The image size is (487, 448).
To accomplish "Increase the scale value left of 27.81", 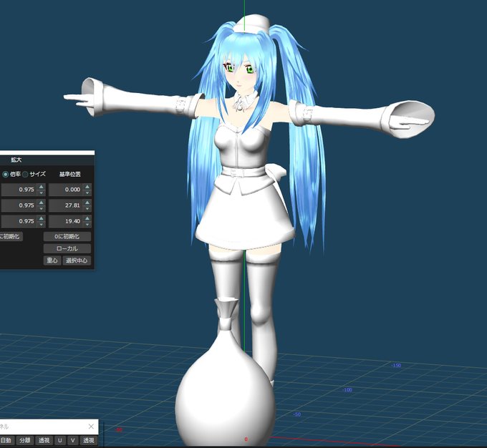I will [x=42, y=203].
